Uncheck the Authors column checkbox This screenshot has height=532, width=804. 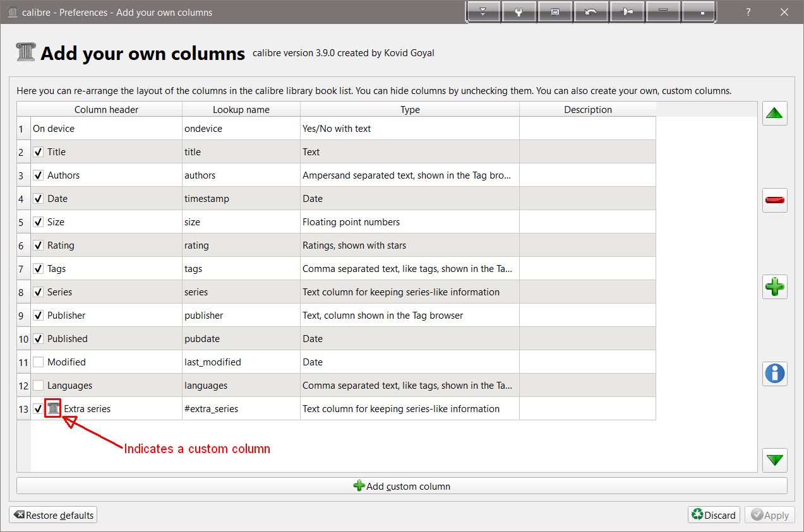click(39, 175)
